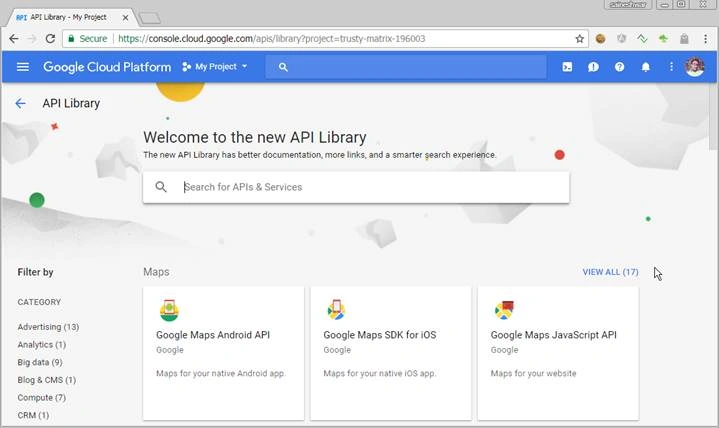719x428 pixels.
Task: Open the Help question mark icon
Action: 619,67
